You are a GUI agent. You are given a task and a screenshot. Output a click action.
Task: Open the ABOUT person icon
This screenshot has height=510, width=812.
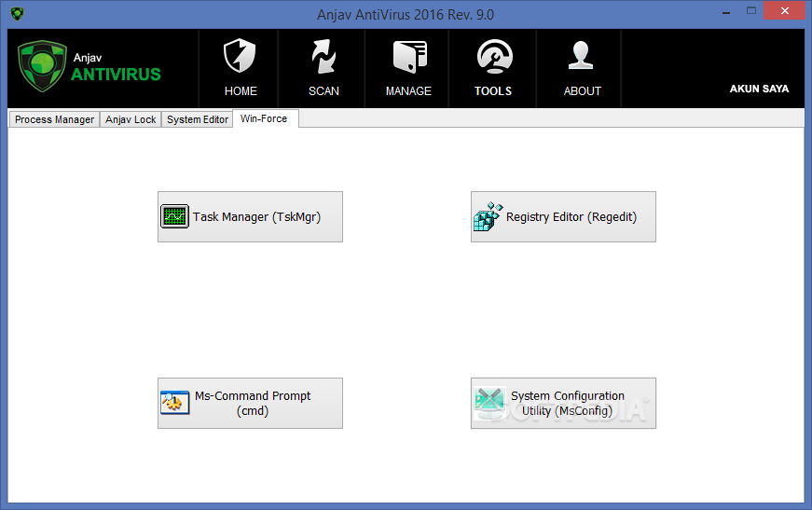[581, 55]
